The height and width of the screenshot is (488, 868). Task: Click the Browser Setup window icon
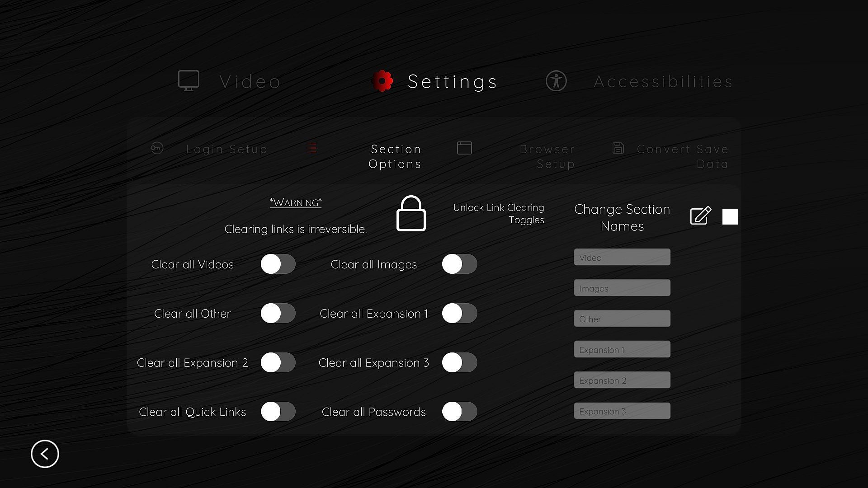(464, 148)
